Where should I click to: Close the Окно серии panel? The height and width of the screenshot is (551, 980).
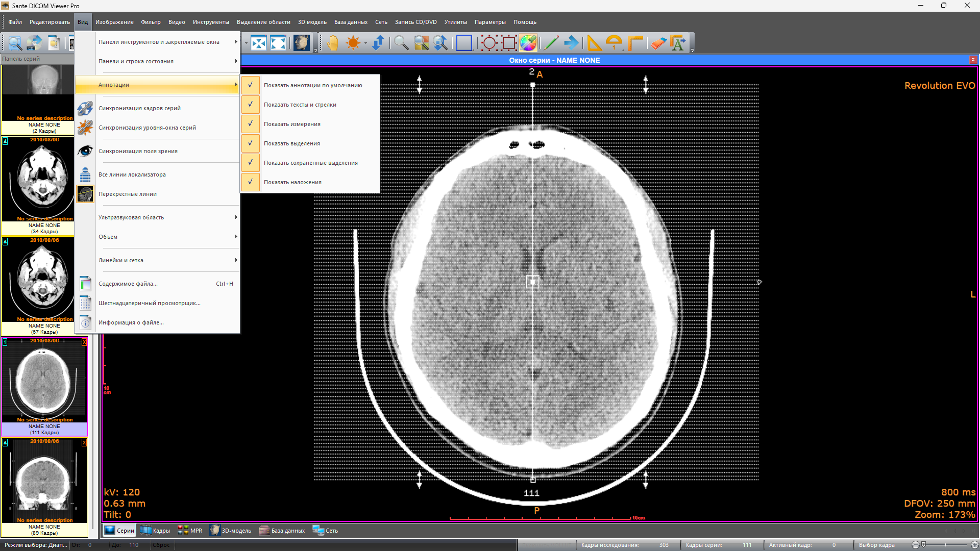point(972,60)
